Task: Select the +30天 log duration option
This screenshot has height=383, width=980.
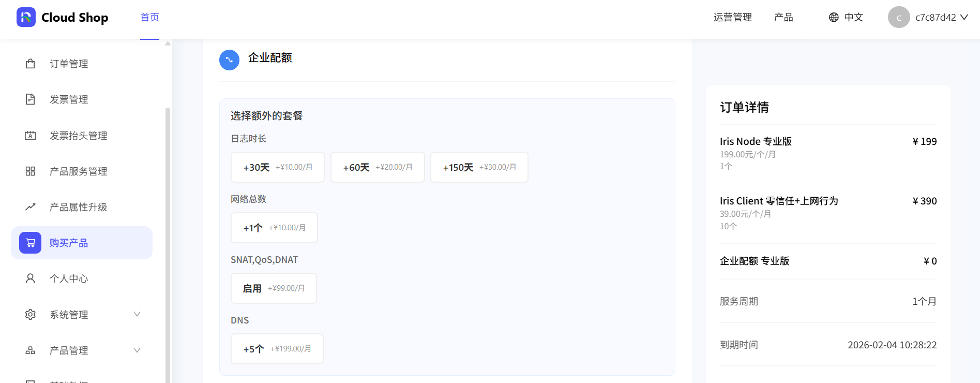Action: 277,167
